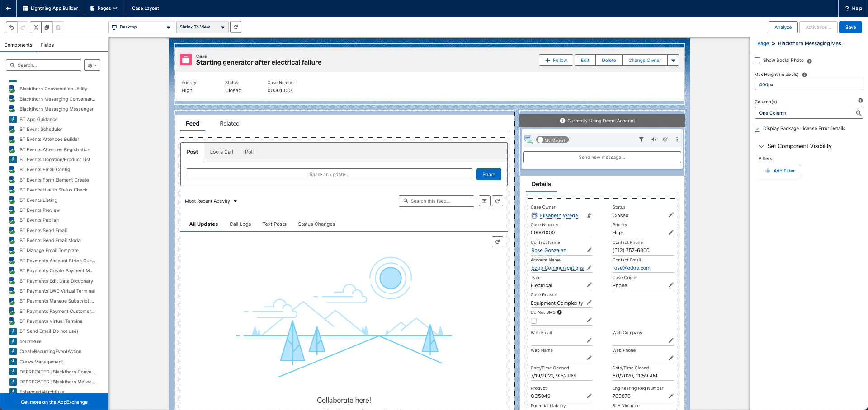Enable the Show Social Photo checkbox
This screenshot has width=868, height=410.
(757, 61)
